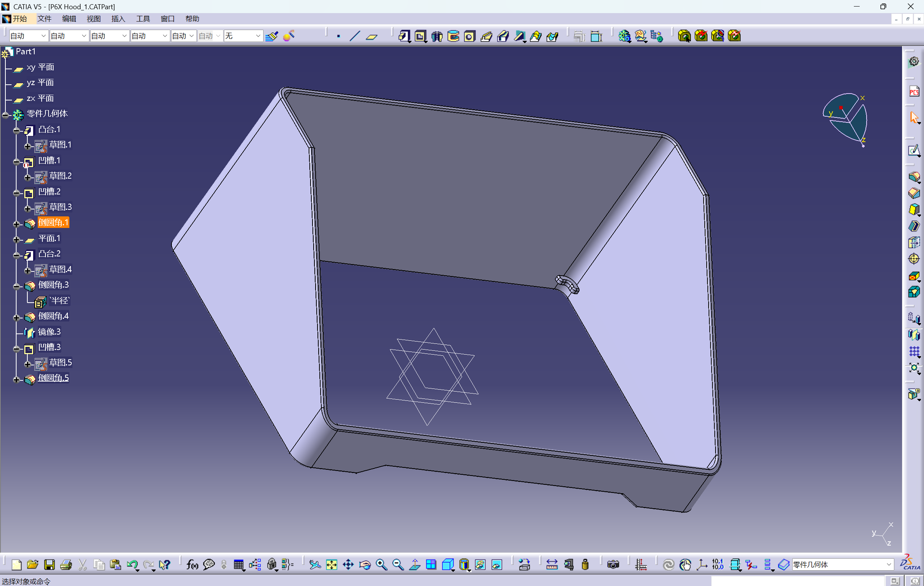The height and width of the screenshot is (586, 924).
Task: Collapse the 倒圆角.3 node
Action: (16, 286)
